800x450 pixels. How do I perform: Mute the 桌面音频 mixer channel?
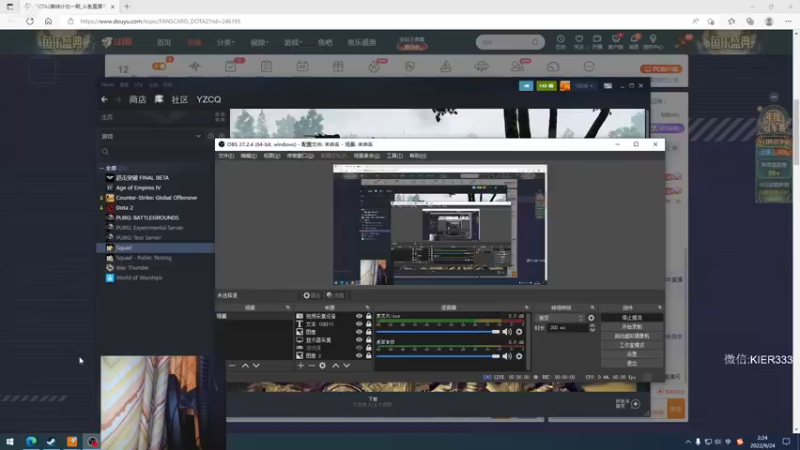[x=507, y=356]
